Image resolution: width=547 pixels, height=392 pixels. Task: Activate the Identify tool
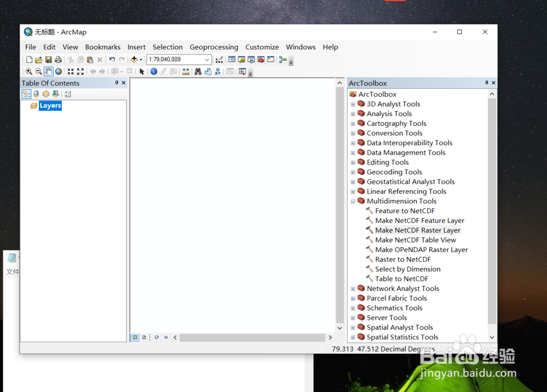(x=154, y=72)
